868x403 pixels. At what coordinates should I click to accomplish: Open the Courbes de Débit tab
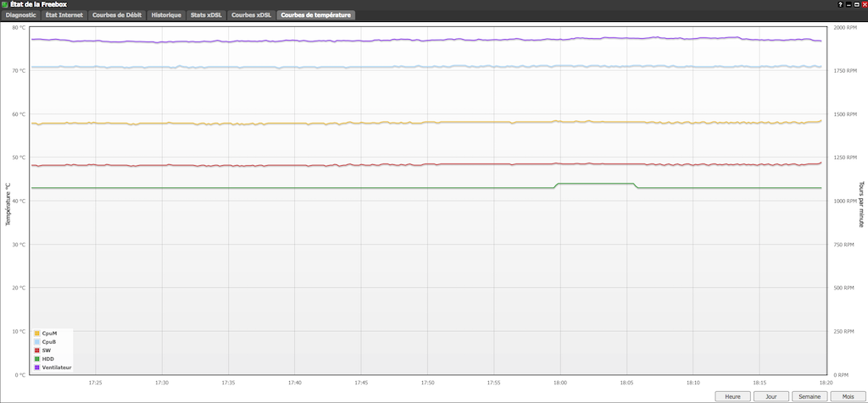point(117,15)
